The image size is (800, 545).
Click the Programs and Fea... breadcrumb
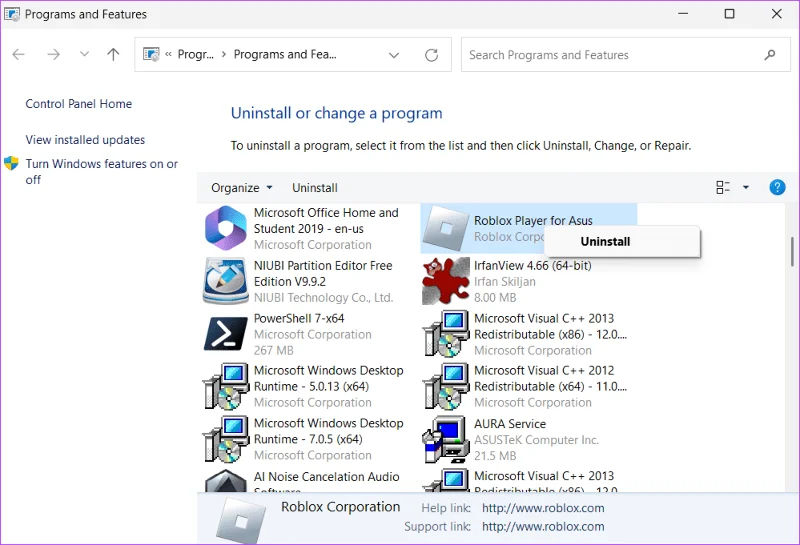coord(285,54)
